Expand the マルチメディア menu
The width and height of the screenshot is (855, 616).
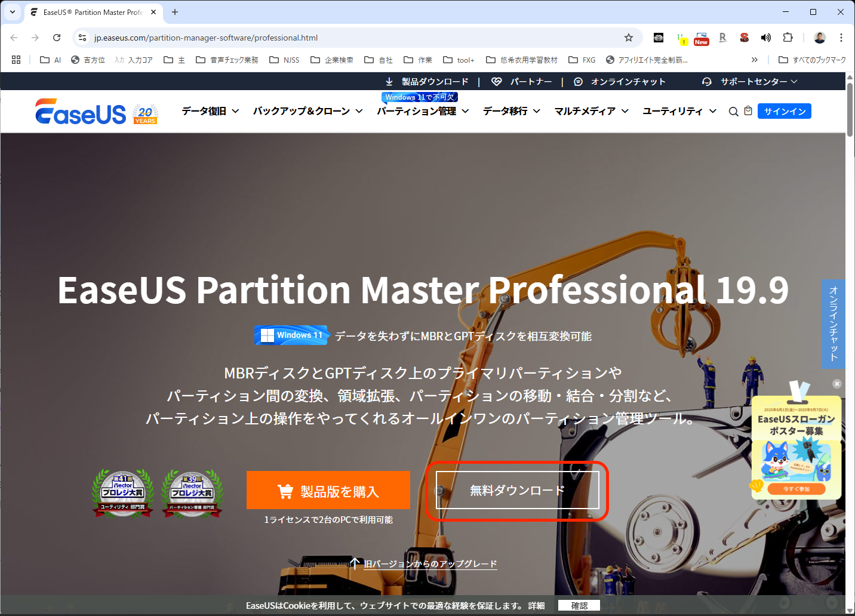pos(591,111)
